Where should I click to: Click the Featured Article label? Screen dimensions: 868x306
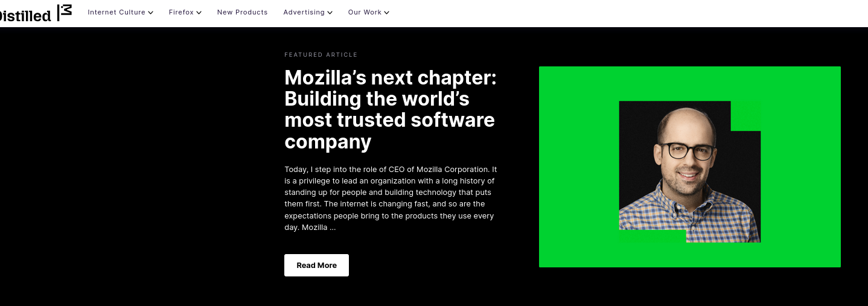point(321,55)
